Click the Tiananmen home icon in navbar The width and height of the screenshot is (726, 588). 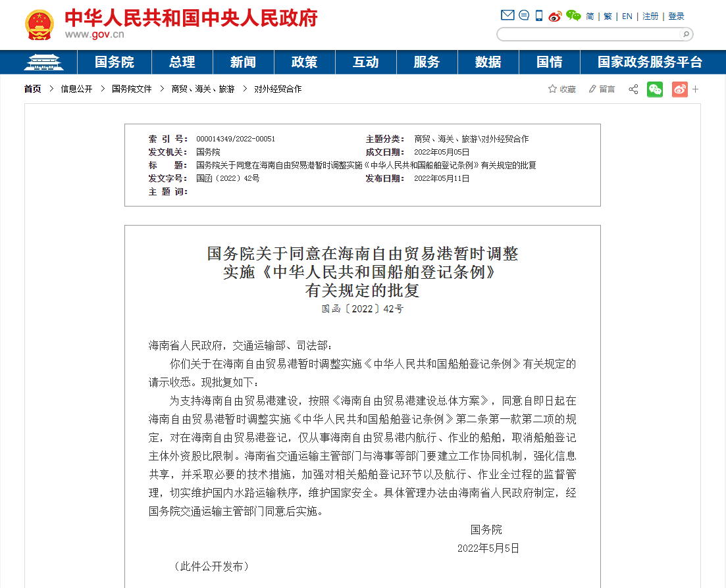(x=43, y=62)
